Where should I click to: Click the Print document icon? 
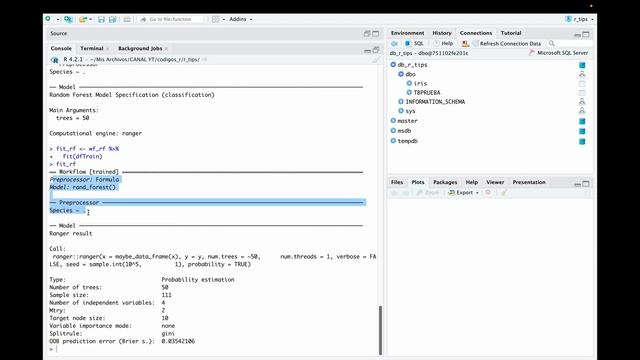click(127, 19)
